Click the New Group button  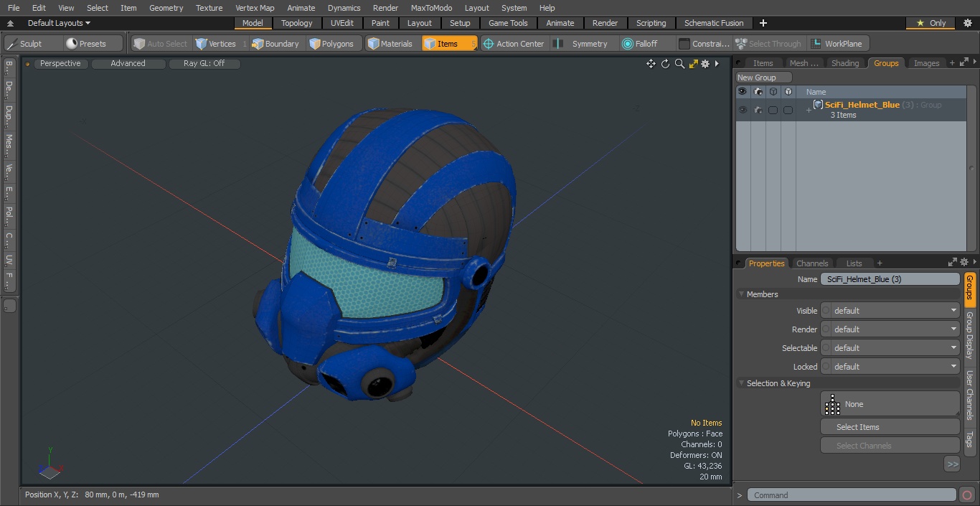(763, 78)
